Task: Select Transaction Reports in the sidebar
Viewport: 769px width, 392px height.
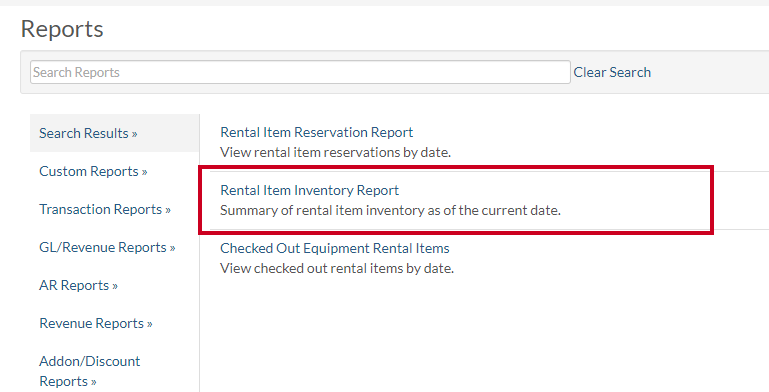Action: (x=105, y=209)
